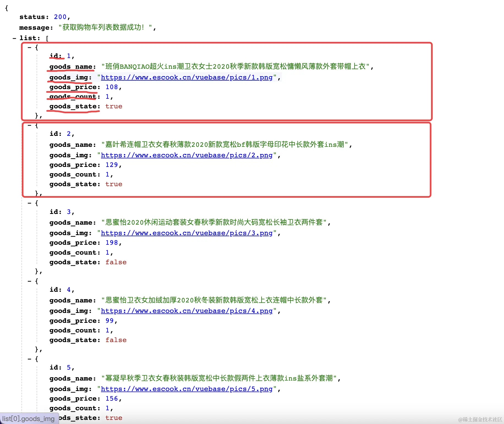Open the pics/5.png image link

(187, 389)
